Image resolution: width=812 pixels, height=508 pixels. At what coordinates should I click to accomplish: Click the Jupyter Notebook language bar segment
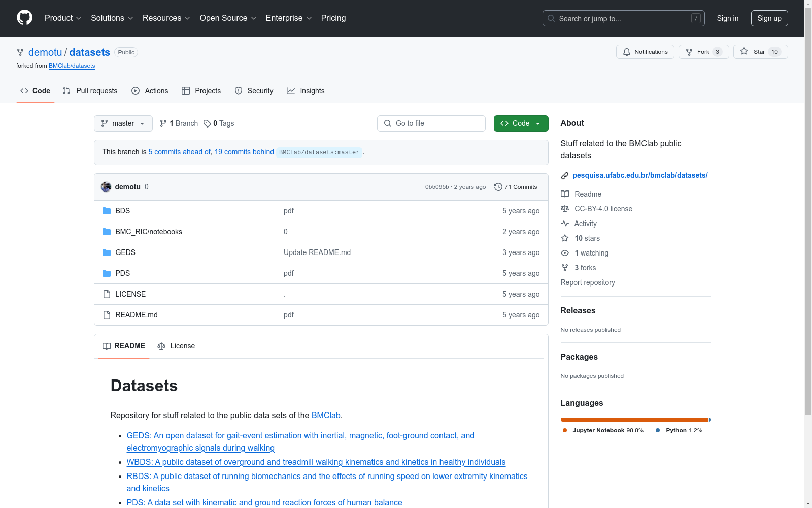tap(634, 420)
